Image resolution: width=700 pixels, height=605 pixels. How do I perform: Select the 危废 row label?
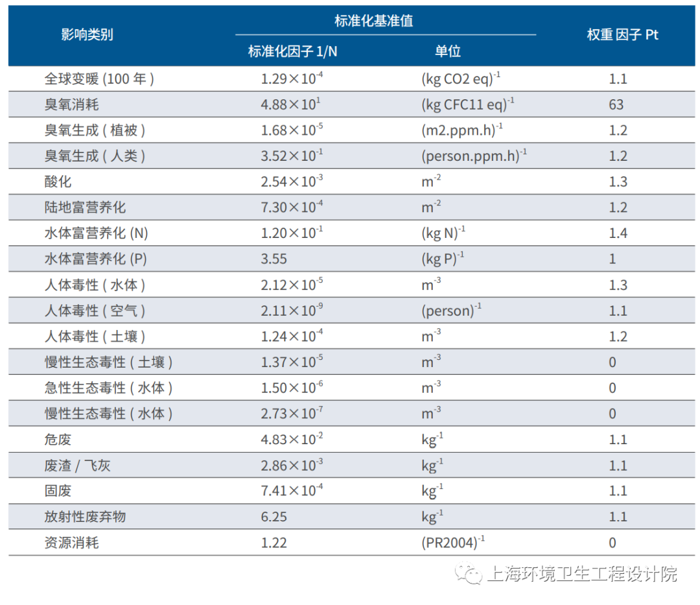(58, 440)
